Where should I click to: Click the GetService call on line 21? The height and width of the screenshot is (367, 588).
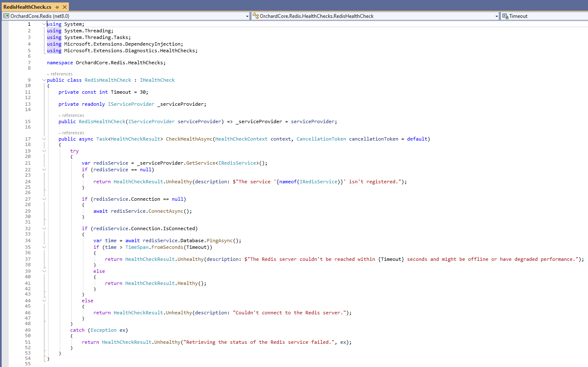pos(201,163)
